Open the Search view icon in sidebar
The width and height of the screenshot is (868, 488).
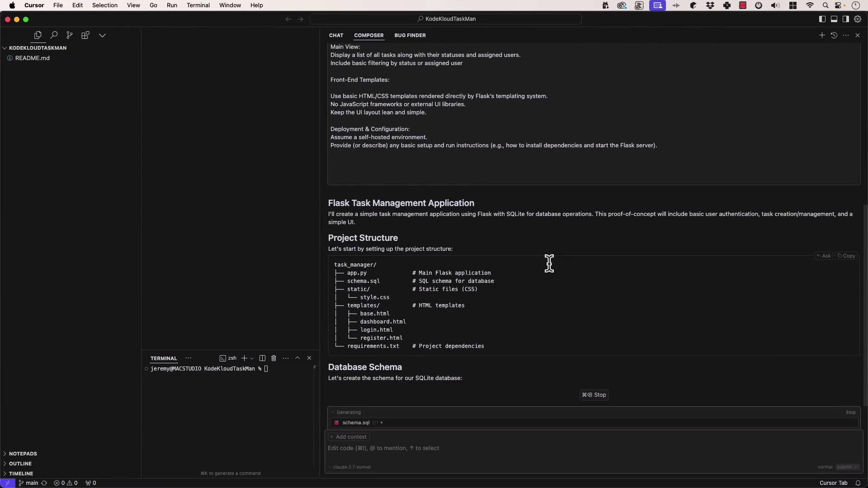(54, 35)
